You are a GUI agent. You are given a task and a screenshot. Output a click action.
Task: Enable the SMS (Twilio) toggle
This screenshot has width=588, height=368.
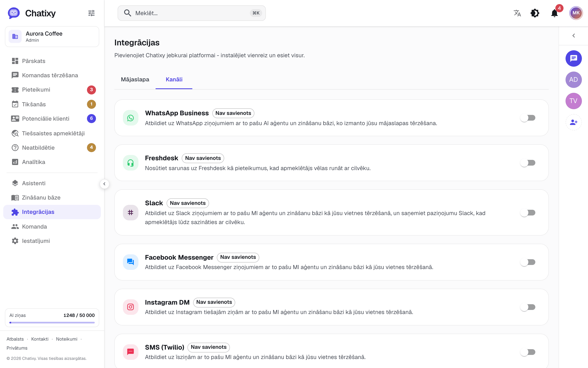(528, 352)
